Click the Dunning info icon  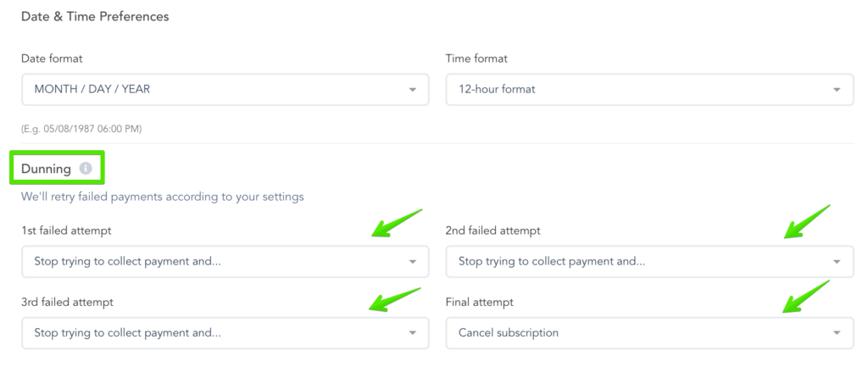86,169
